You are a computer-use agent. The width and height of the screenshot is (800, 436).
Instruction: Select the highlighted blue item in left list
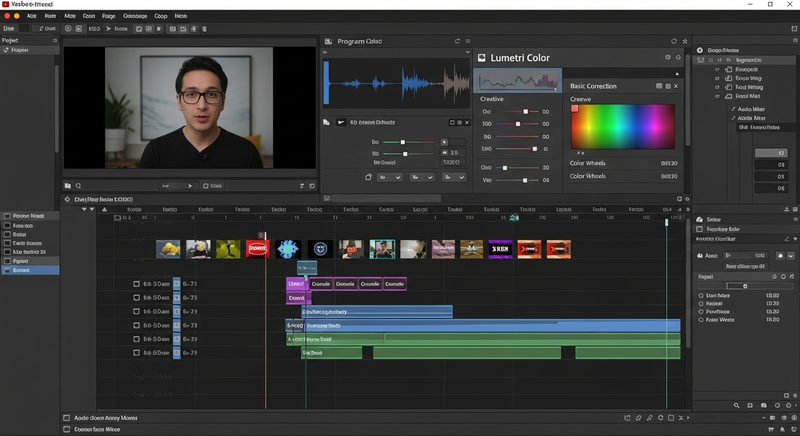coord(30,270)
